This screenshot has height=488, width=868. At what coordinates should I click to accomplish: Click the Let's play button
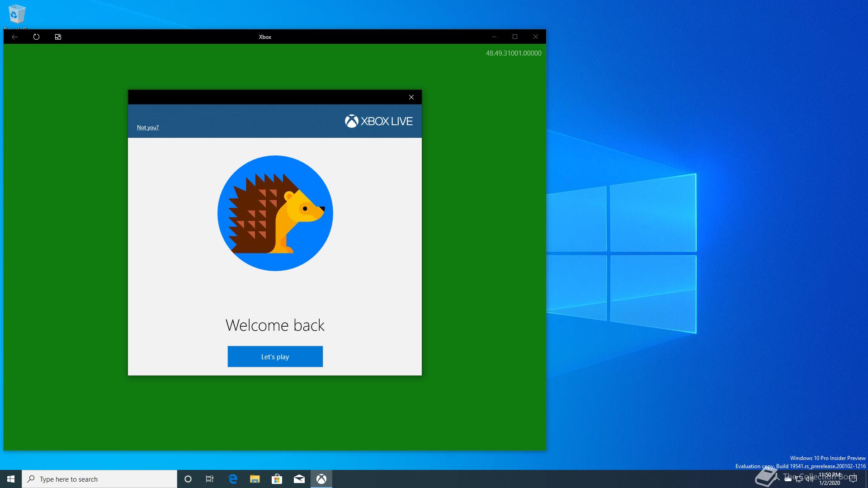275,357
